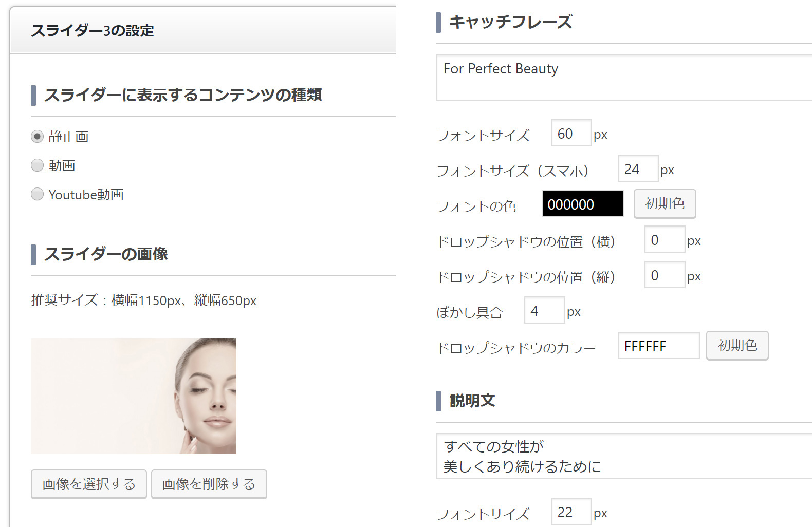This screenshot has height=527, width=812.
Task: Click the スライダーに表示するコンテンツの種類 heading
Action: [183, 95]
